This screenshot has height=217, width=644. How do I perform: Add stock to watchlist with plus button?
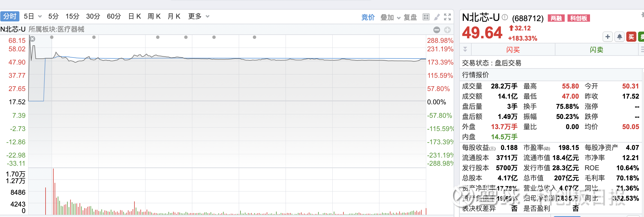[x=608, y=37]
